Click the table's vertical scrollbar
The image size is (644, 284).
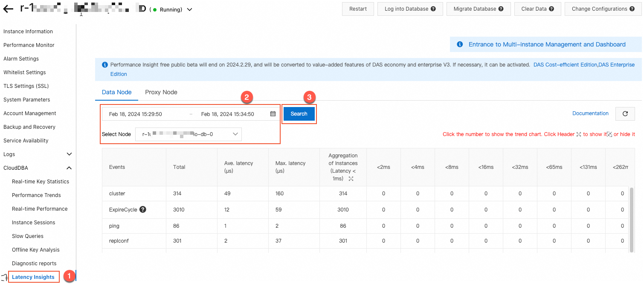pyautogui.click(x=632, y=220)
